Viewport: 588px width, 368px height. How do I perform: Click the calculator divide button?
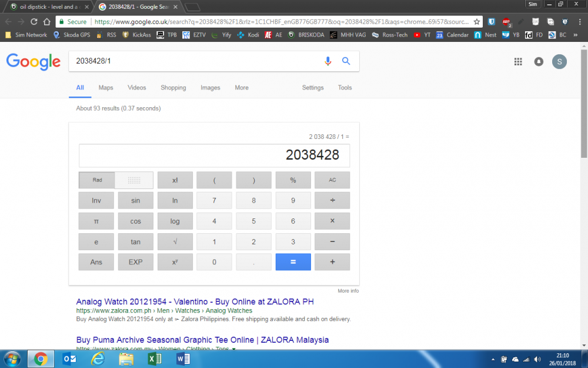332,201
